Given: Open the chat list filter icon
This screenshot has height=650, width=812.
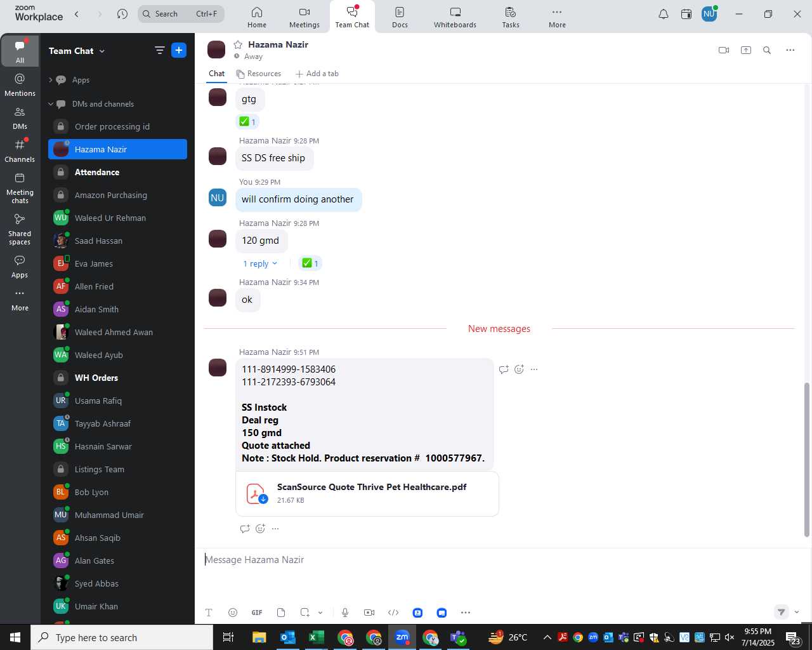Looking at the screenshot, I should coord(160,50).
